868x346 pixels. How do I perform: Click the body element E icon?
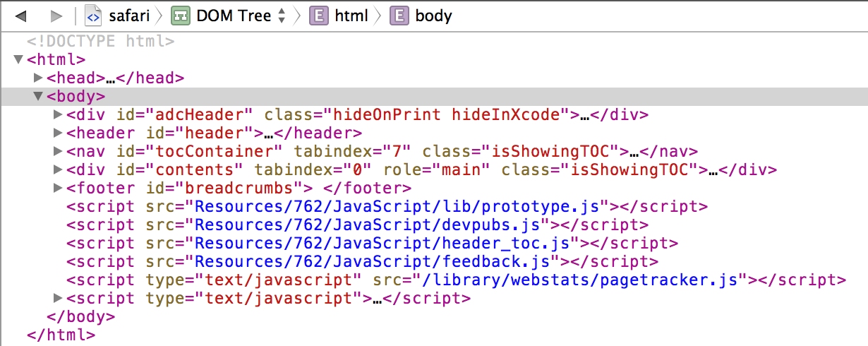399,16
